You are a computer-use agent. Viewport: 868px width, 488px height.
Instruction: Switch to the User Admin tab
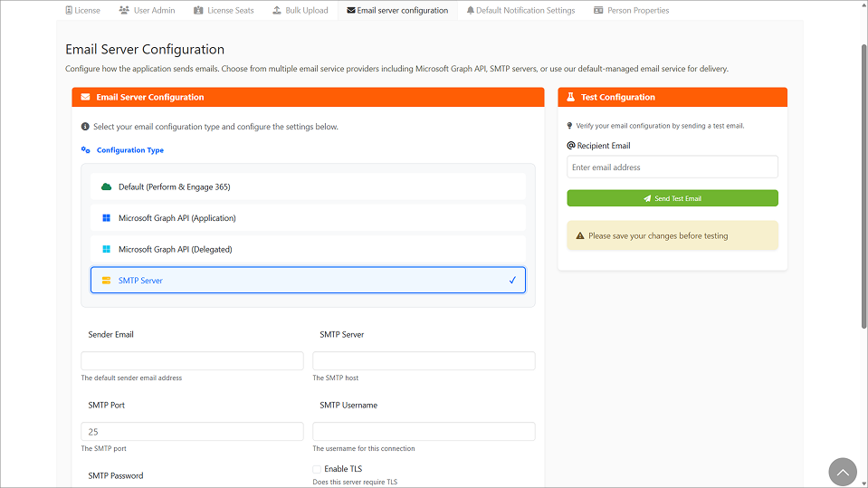point(148,11)
